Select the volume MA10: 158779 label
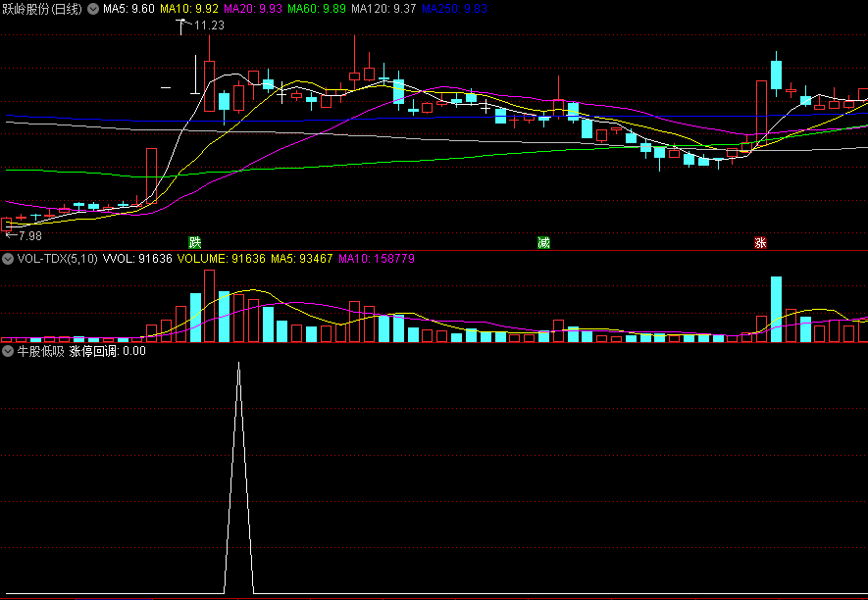This screenshot has height=600, width=868. [x=377, y=259]
